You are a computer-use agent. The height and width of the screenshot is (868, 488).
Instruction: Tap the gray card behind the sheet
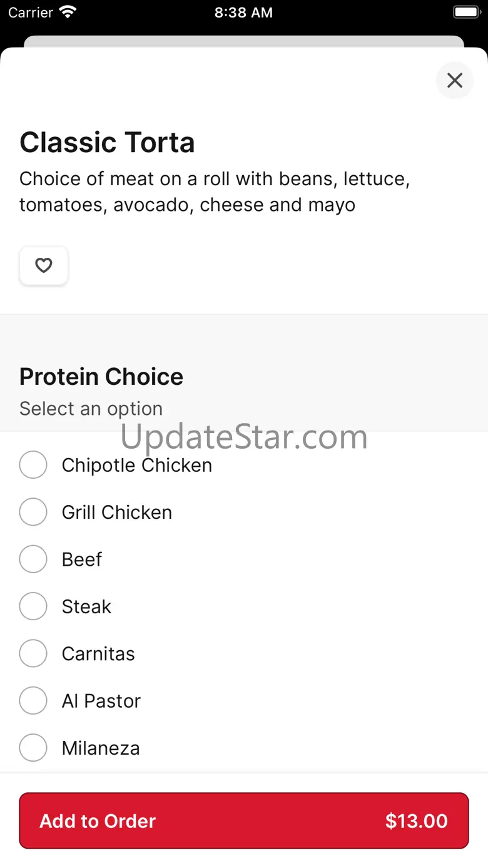click(x=244, y=41)
